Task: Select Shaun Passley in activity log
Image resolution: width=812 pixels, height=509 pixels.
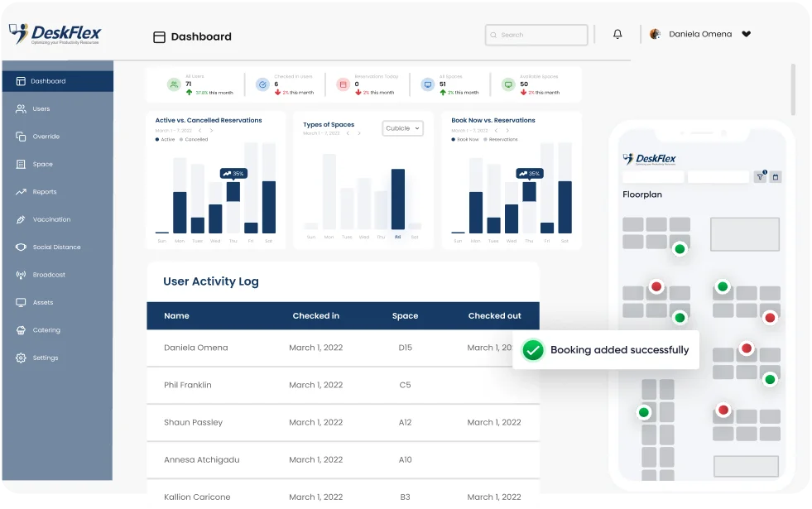Action: [x=193, y=422]
